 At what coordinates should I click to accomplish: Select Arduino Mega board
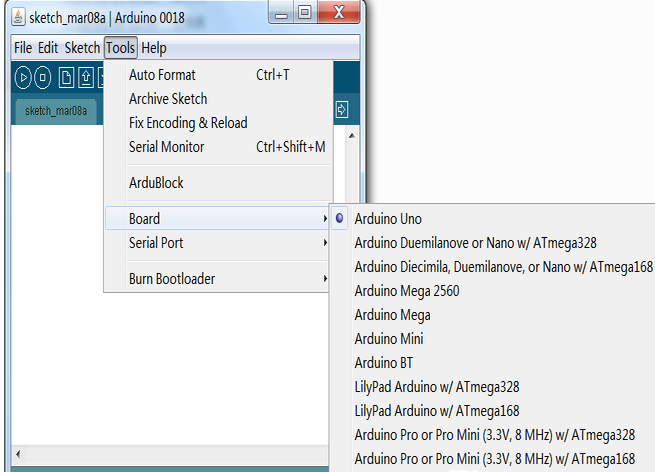point(493,315)
